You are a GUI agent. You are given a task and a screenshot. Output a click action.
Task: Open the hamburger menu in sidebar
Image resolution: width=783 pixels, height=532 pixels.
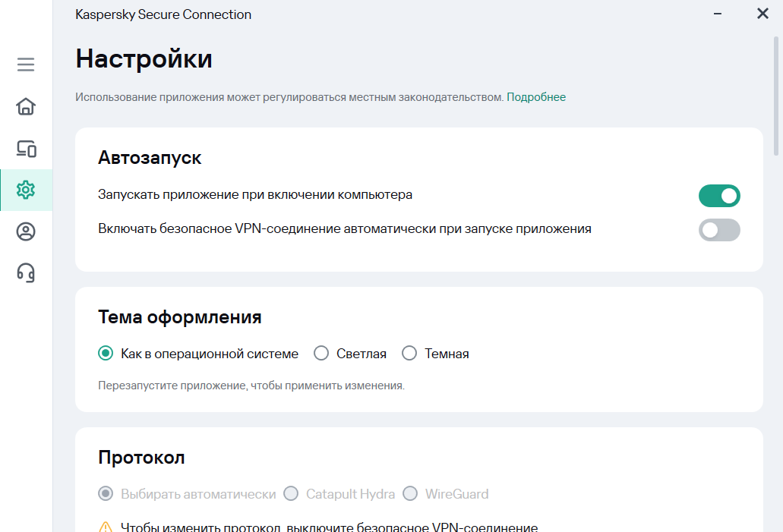point(26,65)
